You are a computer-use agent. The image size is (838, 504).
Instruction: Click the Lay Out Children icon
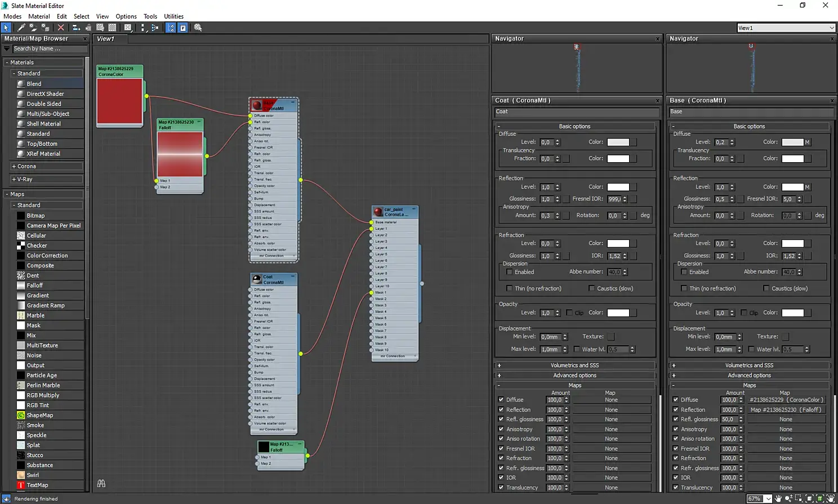tap(155, 28)
